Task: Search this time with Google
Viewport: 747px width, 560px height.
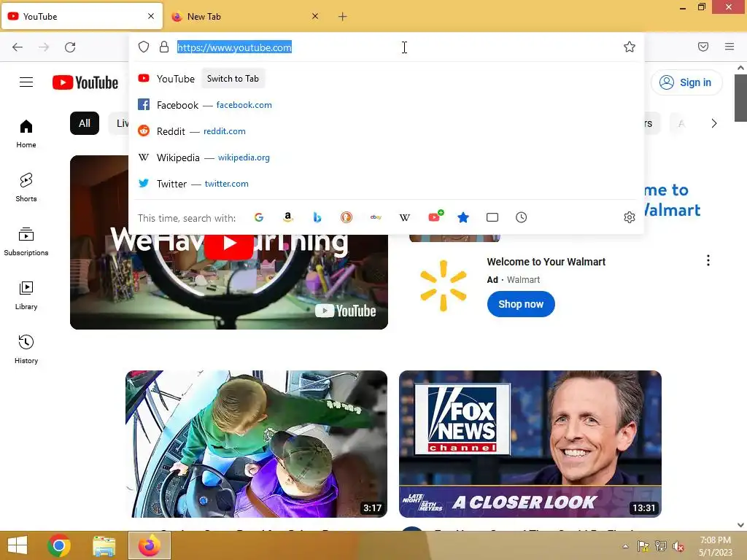Action: 259,217
